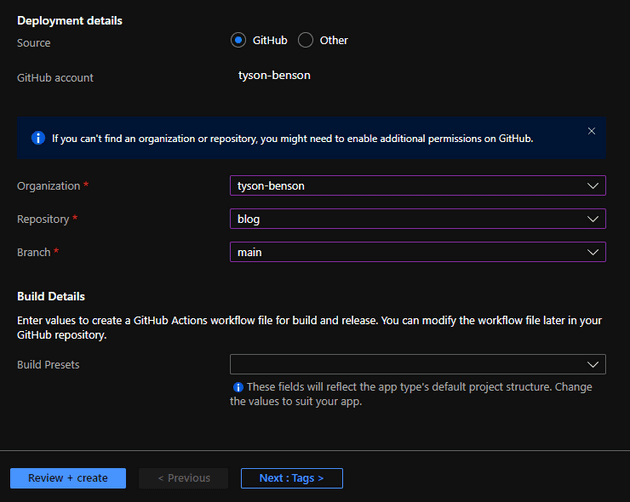The height and width of the screenshot is (502, 630).
Task: Click the Previous button
Action: pyautogui.click(x=184, y=478)
